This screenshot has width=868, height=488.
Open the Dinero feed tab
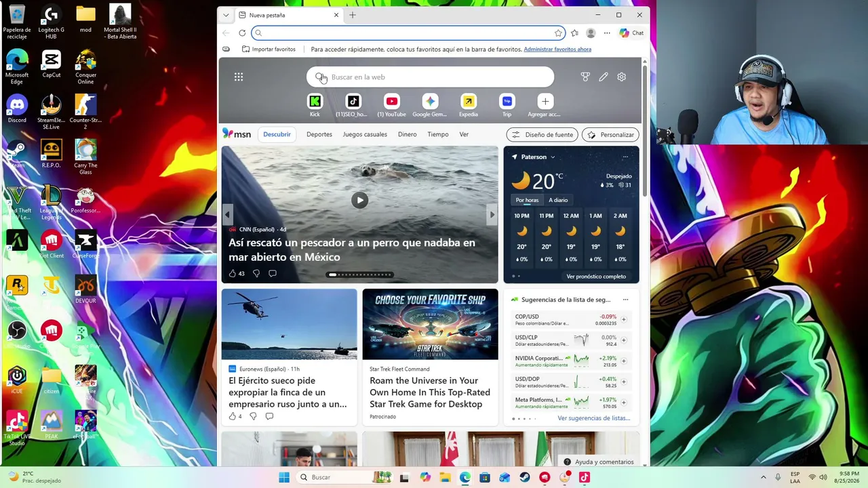coord(408,134)
